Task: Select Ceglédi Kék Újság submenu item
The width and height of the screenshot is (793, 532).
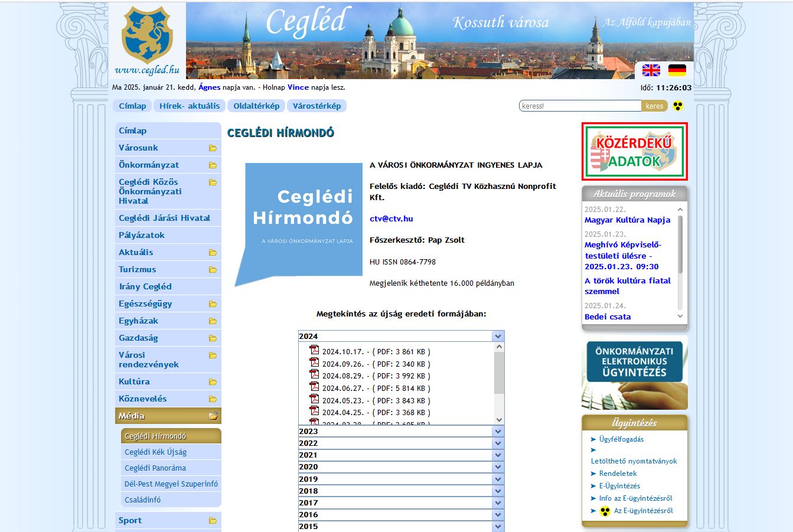Action: (x=171, y=452)
